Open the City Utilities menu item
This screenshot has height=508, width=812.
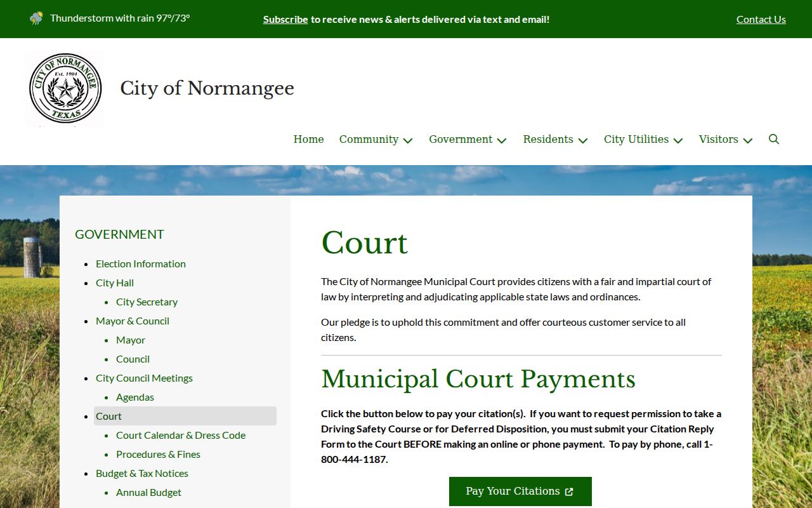636,139
